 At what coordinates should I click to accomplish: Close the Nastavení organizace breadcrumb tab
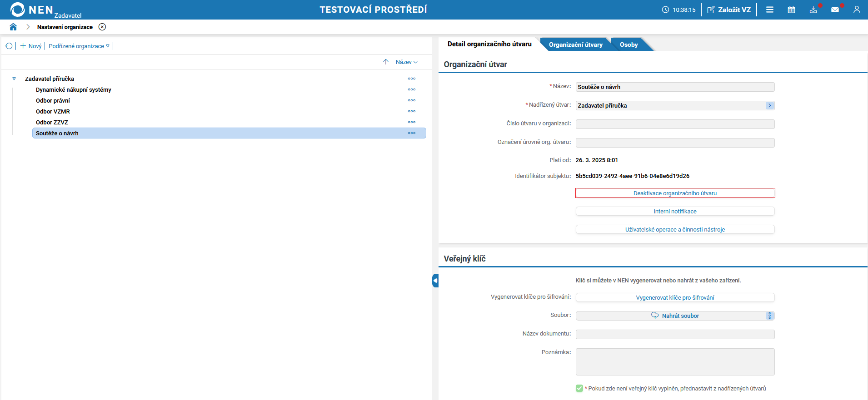point(102,27)
